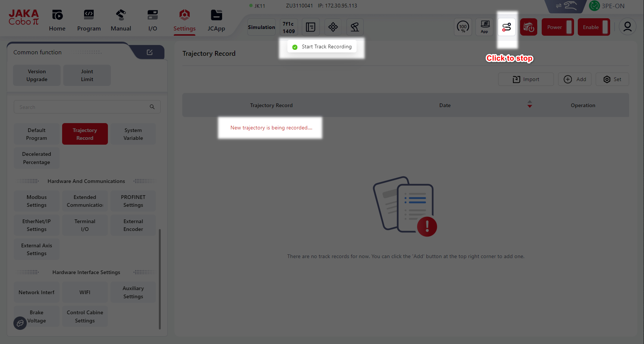
Task: Click the robot arm pose icon
Action: tap(355, 27)
